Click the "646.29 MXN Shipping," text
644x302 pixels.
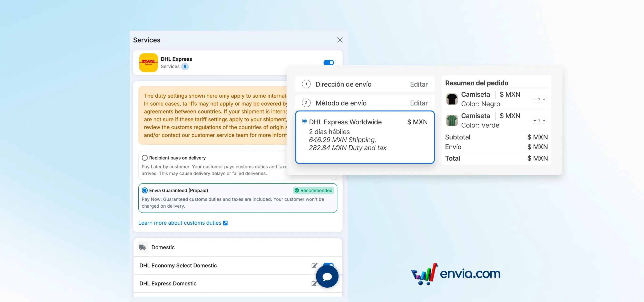pyautogui.click(x=343, y=140)
